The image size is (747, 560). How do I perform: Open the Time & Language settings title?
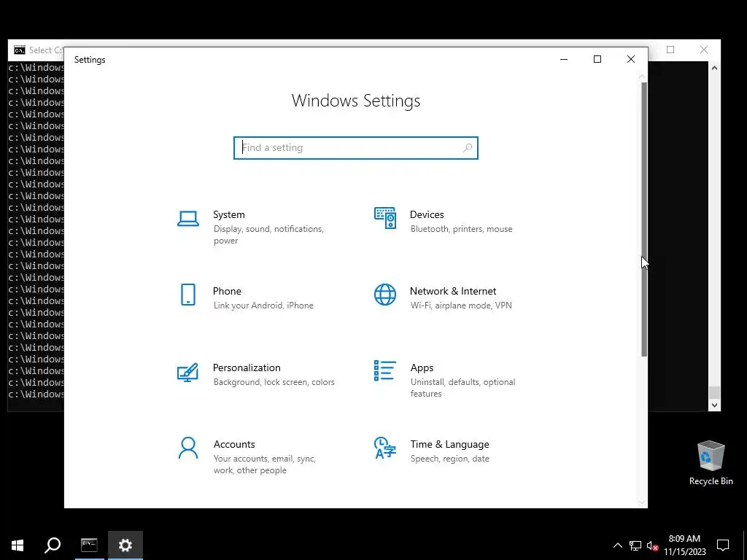[449, 444]
